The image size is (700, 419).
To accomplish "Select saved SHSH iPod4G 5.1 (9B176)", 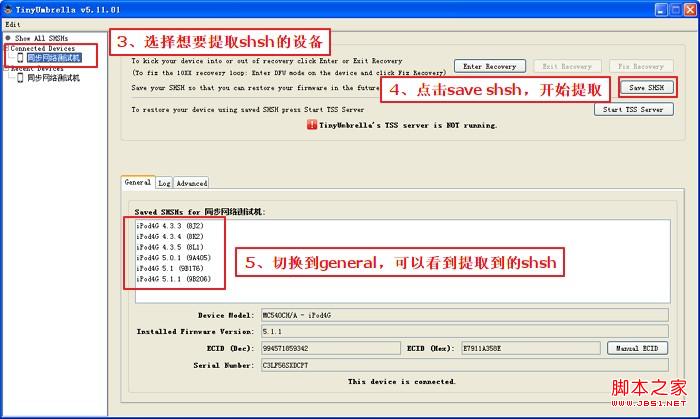I will [170, 269].
